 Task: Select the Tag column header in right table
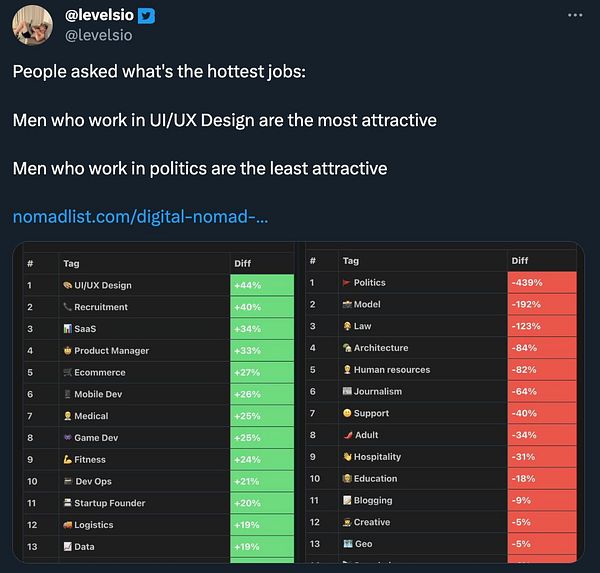click(350, 261)
